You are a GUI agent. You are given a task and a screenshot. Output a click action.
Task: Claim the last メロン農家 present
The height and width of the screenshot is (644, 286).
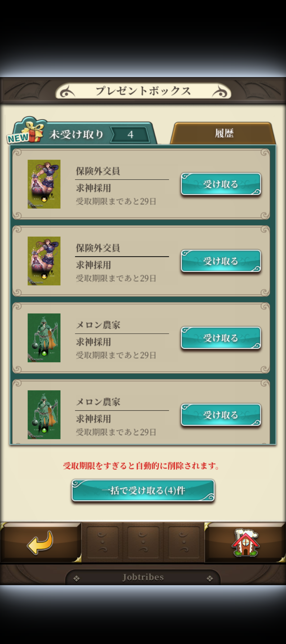pos(221,415)
